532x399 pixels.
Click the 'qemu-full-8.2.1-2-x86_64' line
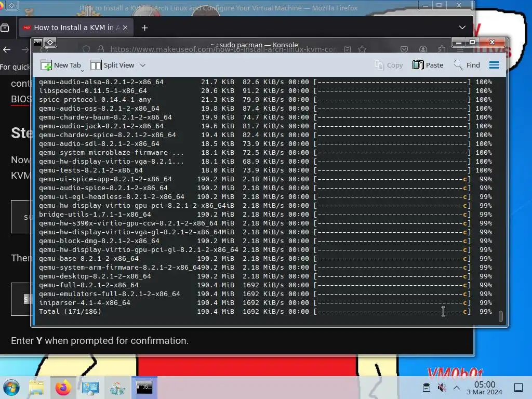265,285
